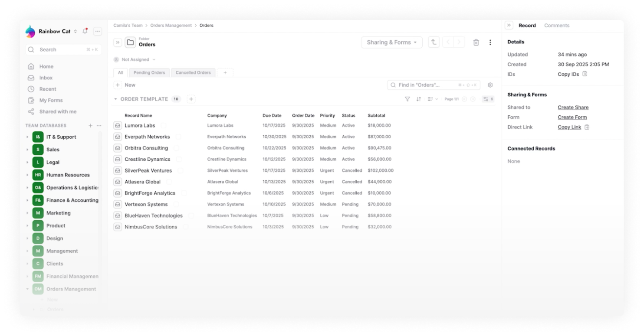
Task: Open the notifications bell
Action: click(85, 31)
